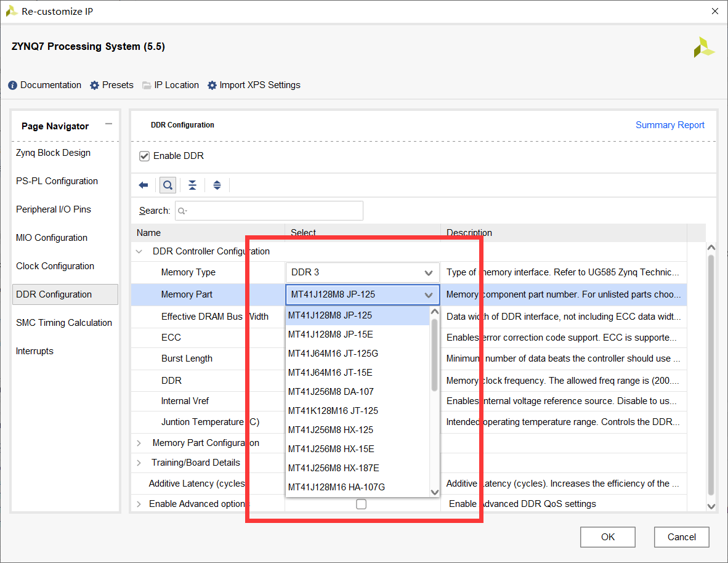
Task: Click into the Search input field
Action: 269,211
